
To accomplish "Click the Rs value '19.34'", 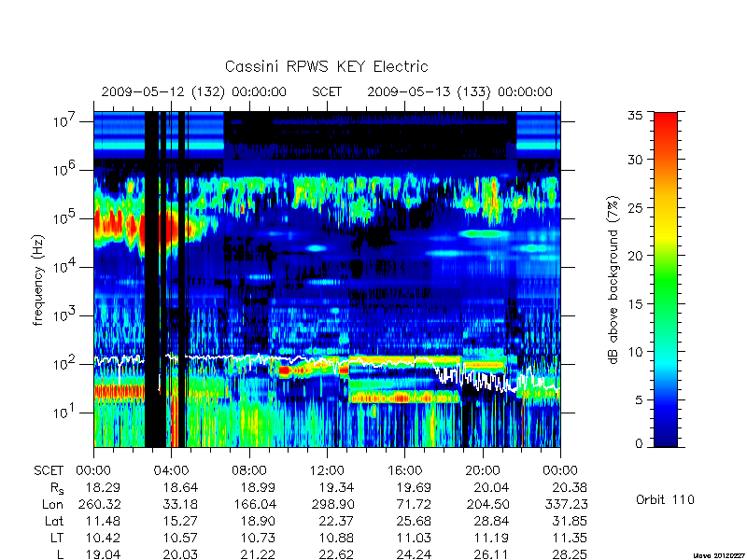I will click(337, 487).
